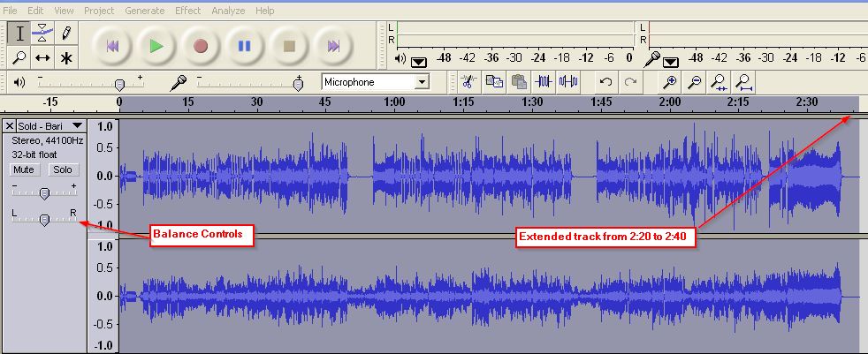Solo the Sold - Bari track

(x=61, y=169)
